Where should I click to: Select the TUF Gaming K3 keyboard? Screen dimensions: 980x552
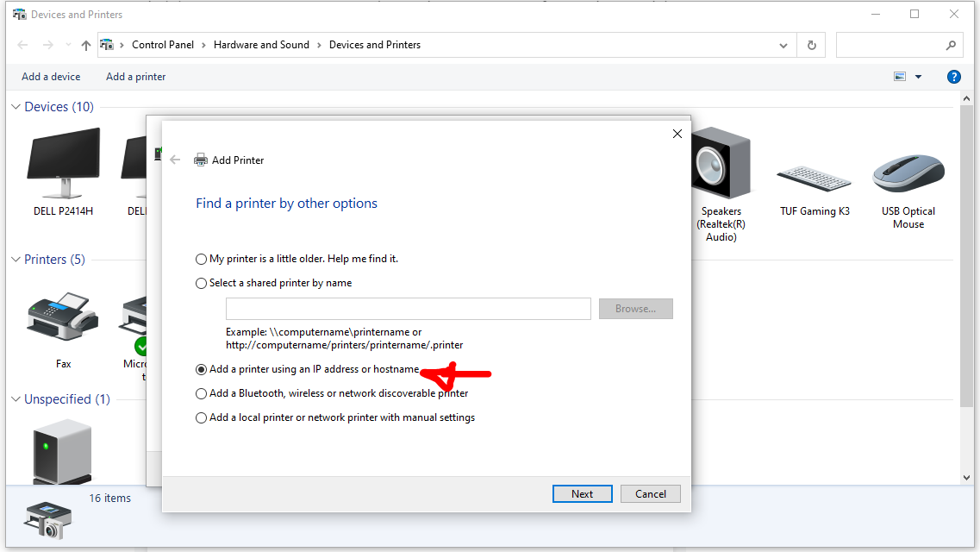(814, 175)
